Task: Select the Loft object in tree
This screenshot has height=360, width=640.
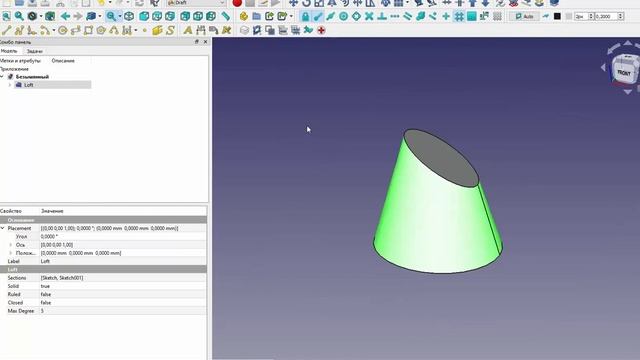Action: (x=29, y=85)
